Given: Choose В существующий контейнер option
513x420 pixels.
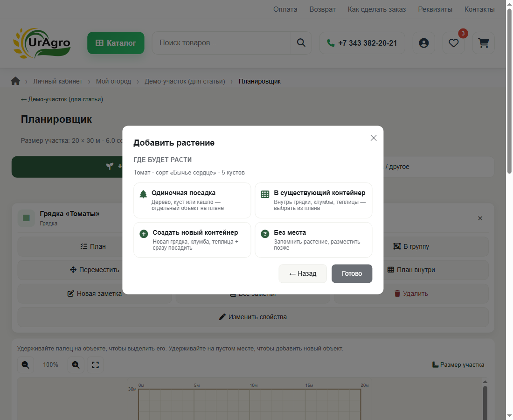Looking at the screenshot, I should pos(313,200).
